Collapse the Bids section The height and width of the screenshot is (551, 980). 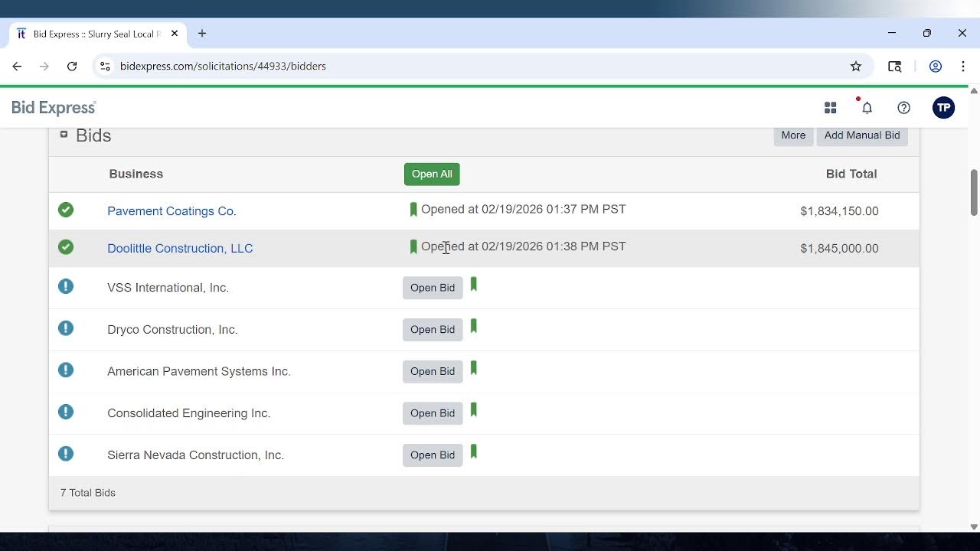64,134
